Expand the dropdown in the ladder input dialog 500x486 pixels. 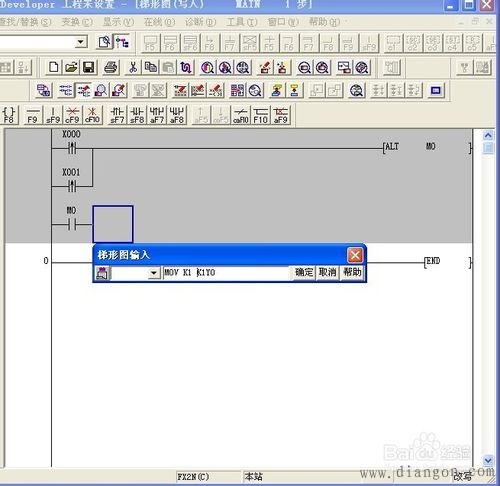(154, 273)
